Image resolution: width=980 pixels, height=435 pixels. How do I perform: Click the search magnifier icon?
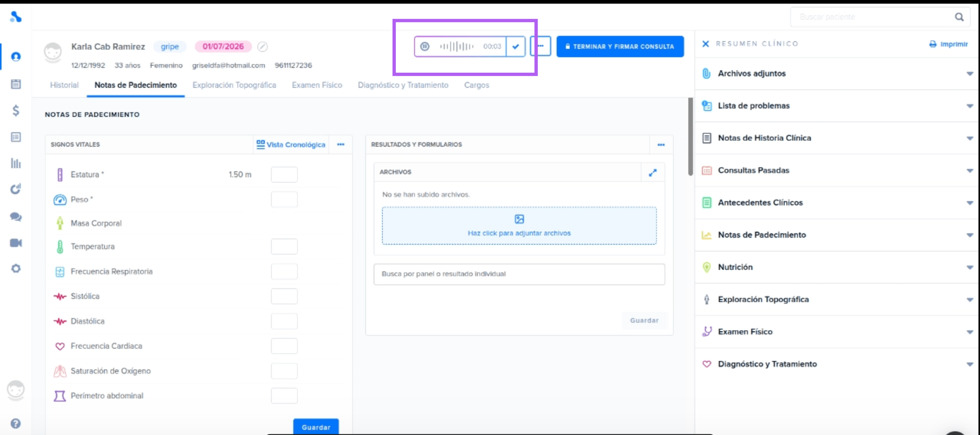[x=959, y=17]
